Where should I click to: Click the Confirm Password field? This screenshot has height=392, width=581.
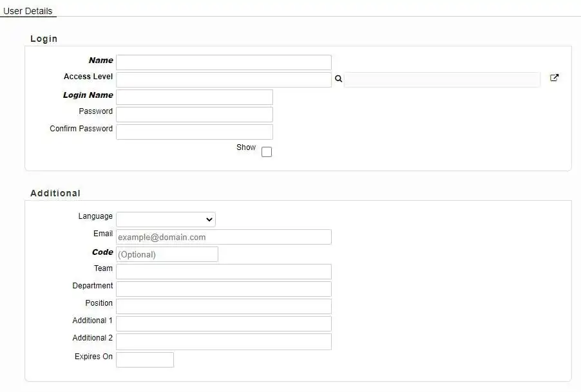pyautogui.click(x=194, y=132)
